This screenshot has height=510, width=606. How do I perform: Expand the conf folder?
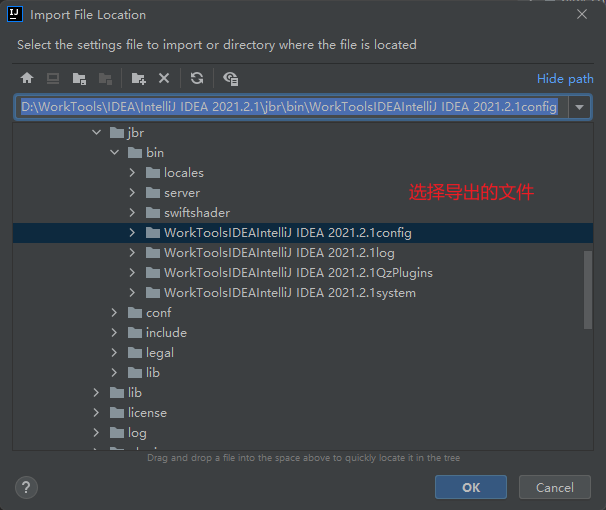tap(114, 313)
